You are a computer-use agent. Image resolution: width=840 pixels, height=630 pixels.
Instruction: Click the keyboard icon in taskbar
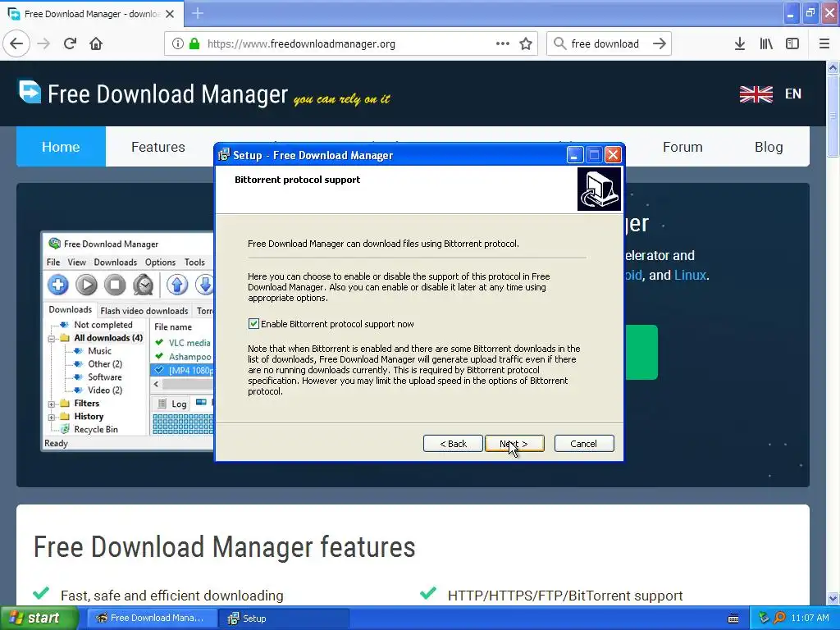point(733,619)
